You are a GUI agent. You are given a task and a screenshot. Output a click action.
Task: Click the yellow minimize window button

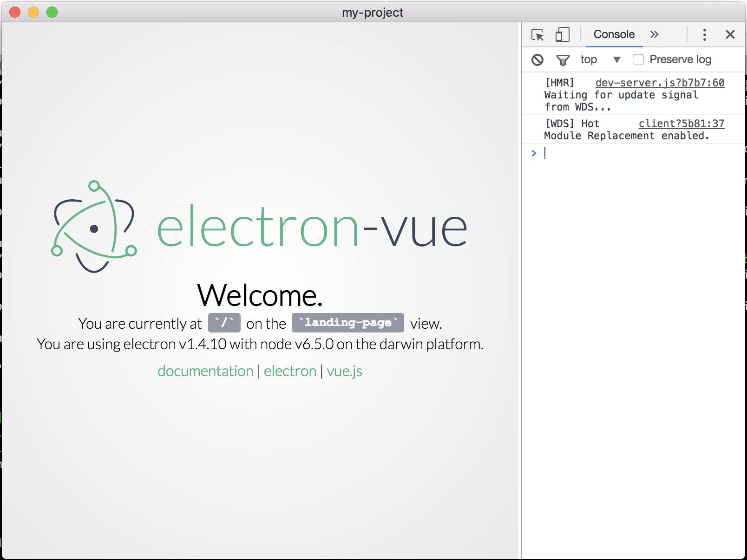coord(33,12)
